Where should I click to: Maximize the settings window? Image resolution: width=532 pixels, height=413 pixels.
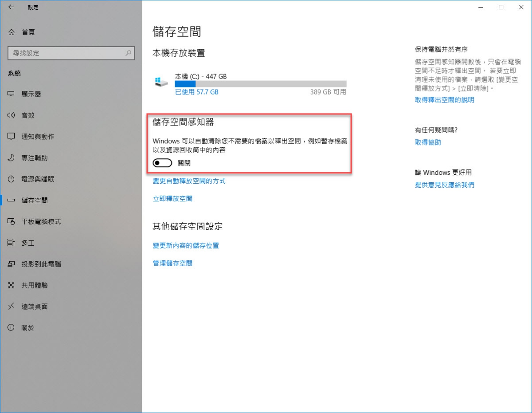(x=501, y=7)
